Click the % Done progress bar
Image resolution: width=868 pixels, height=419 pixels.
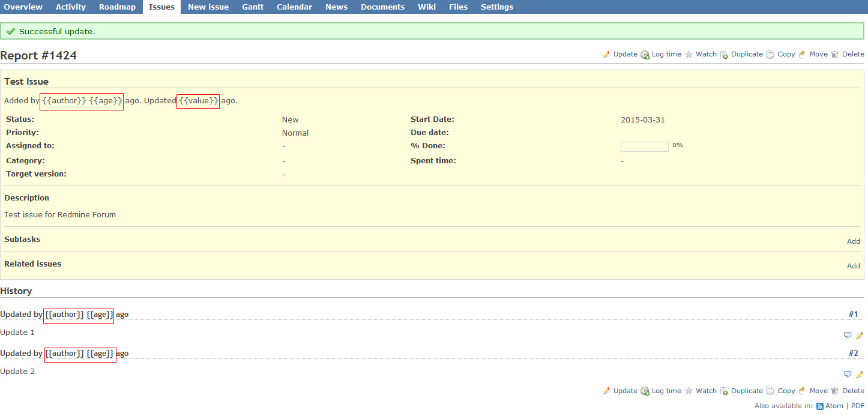[x=644, y=146]
